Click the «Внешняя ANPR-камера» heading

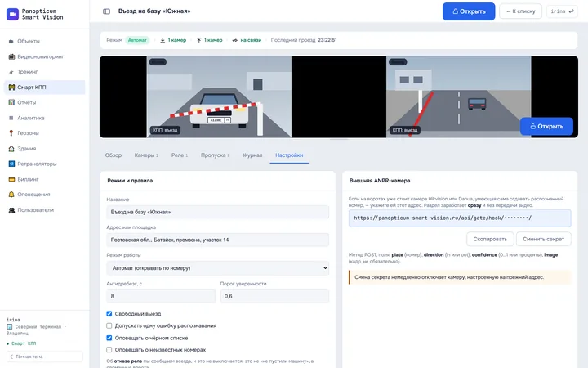(x=380, y=181)
